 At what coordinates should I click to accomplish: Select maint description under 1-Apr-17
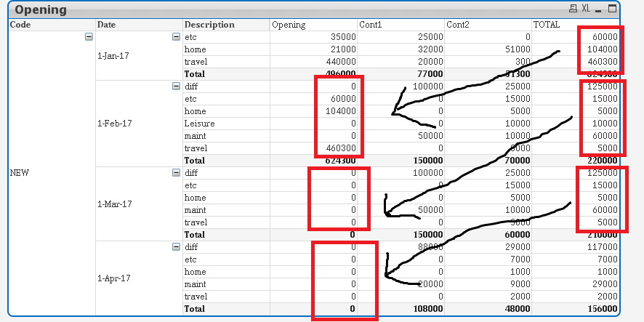[x=195, y=283]
